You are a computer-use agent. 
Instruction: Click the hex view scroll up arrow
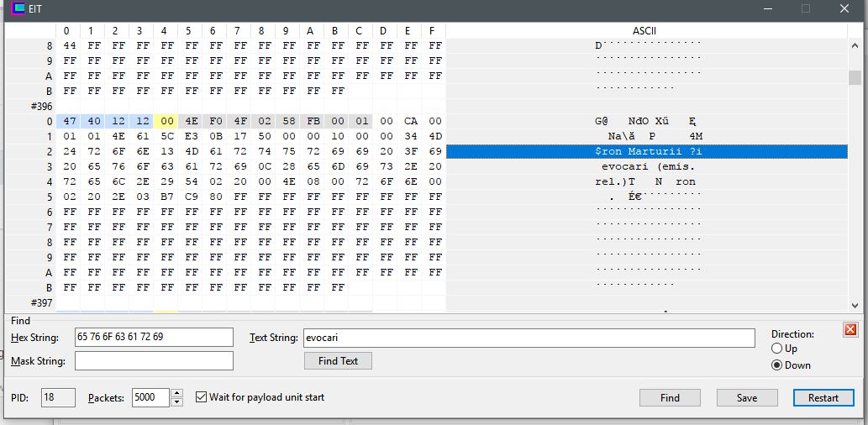coord(855,30)
